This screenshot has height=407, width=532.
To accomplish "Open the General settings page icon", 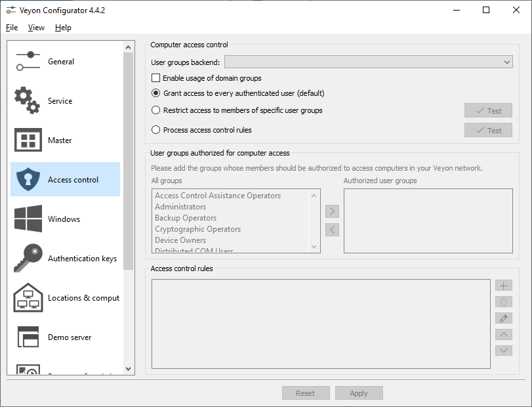I will [x=28, y=62].
